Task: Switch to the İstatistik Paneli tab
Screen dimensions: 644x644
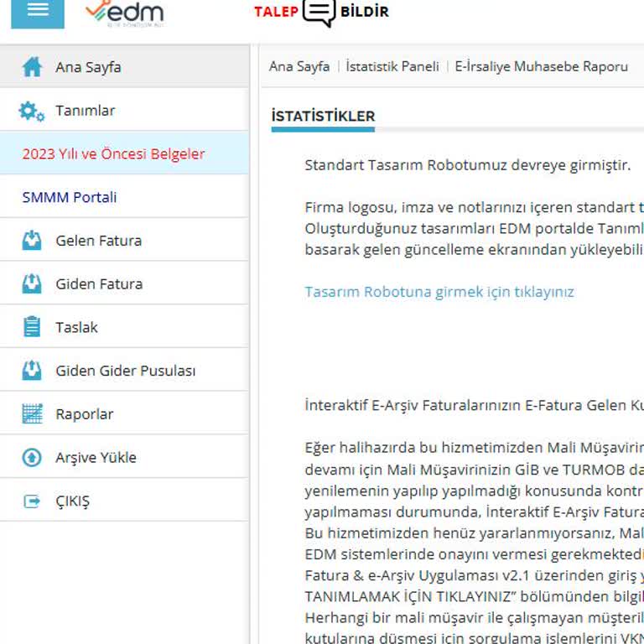Action: coord(392,66)
